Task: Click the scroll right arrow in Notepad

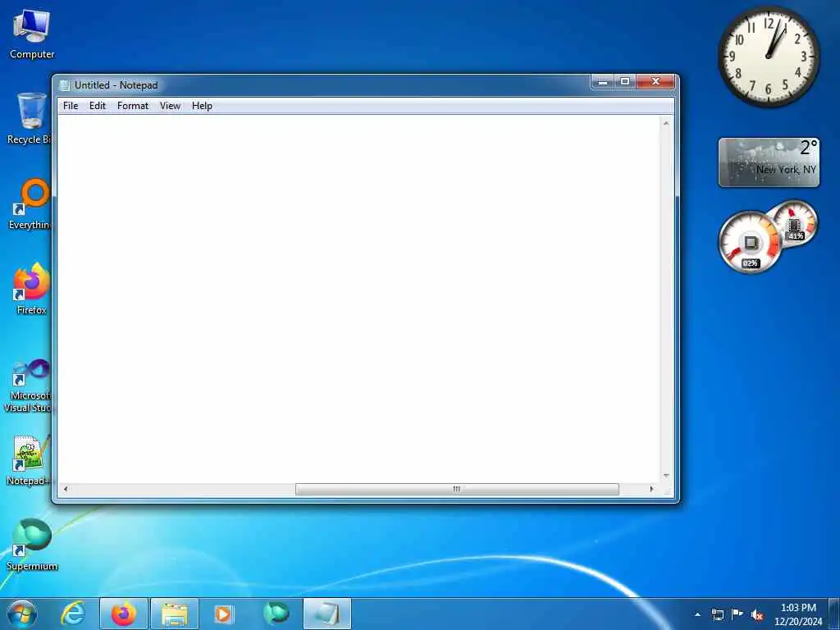Action: pyautogui.click(x=652, y=489)
